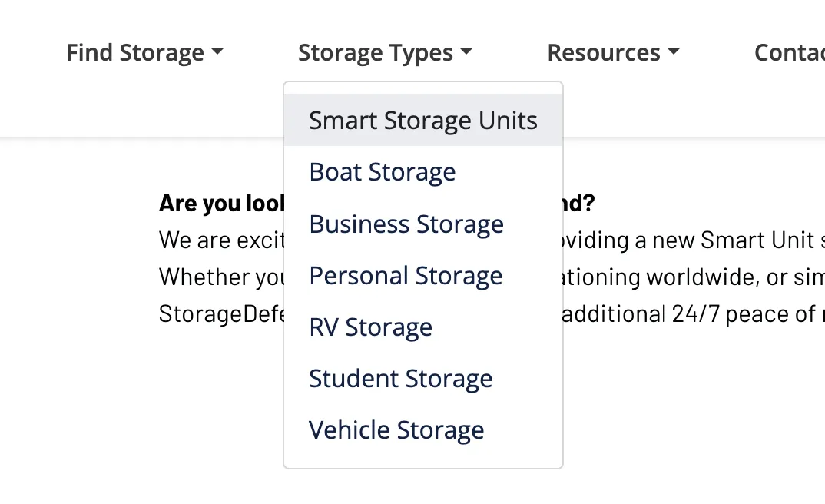The image size is (825, 504).
Task: Expand the Resources dropdown menu
Action: (x=614, y=52)
